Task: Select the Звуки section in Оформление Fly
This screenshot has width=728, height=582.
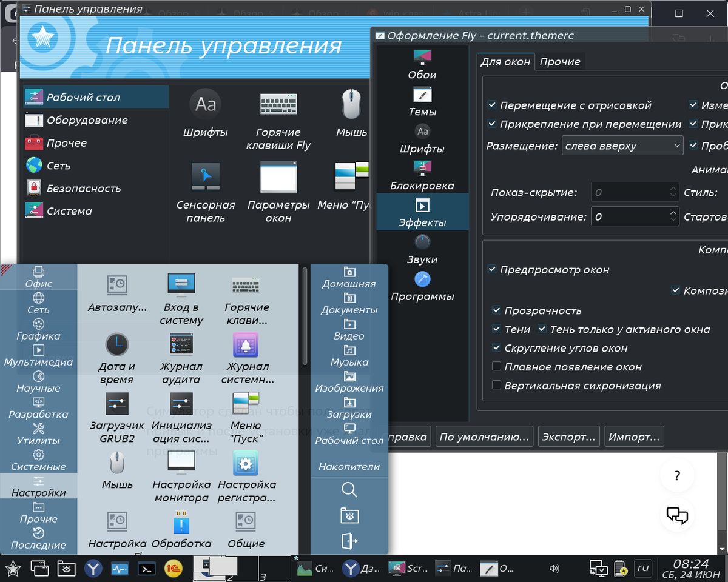Action: click(x=422, y=250)
